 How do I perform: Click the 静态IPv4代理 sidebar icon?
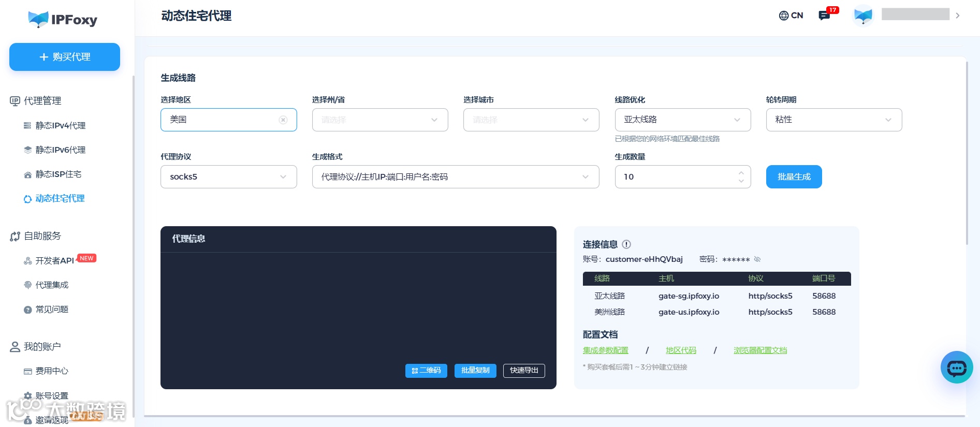click(x=27, y=126)
